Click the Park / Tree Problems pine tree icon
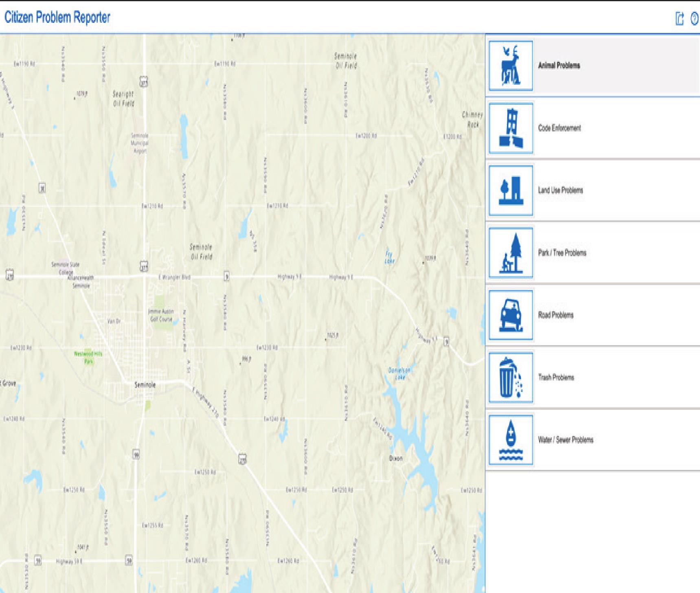Screen dimensions: 700x593 click(x=511, y=253)
